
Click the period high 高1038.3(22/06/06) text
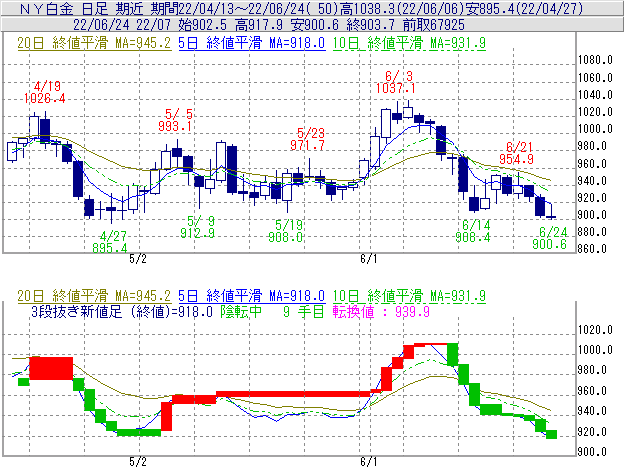click(x=402, y=9)
